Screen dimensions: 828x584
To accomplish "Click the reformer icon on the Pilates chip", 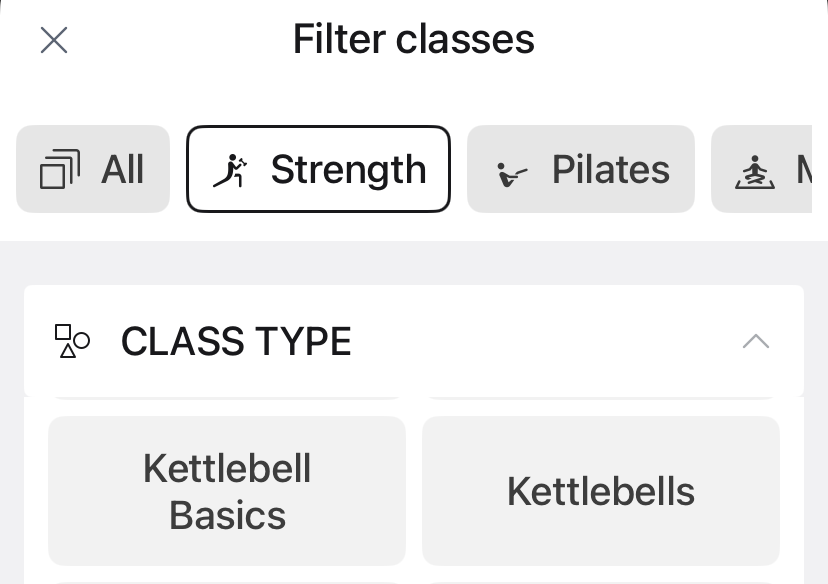I will tap(512, 170).
